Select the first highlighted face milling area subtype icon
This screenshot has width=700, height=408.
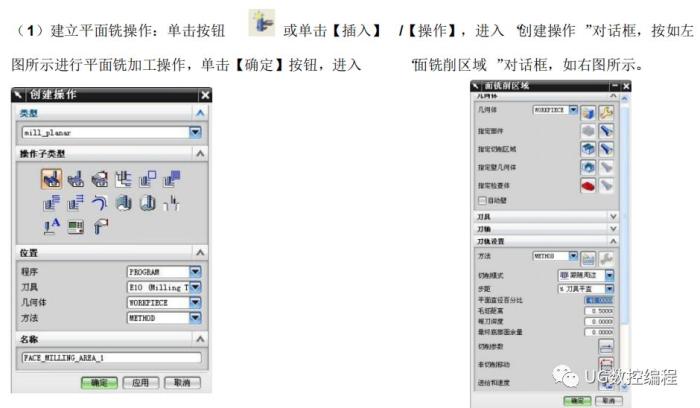[52, 178]
